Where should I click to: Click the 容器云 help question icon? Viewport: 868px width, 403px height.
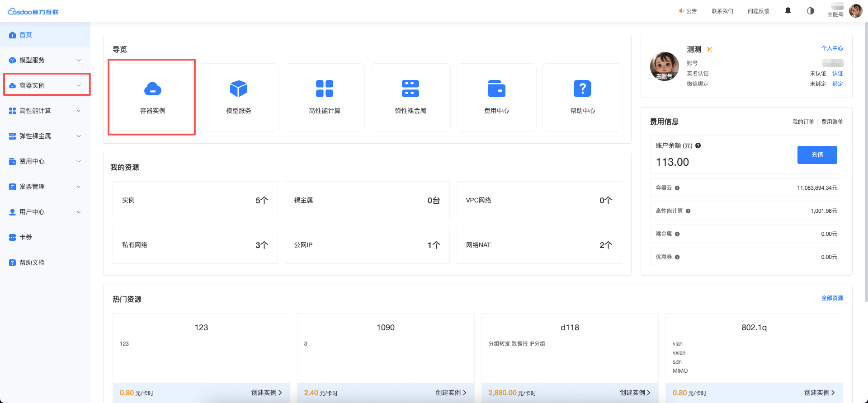(x=677, y=188)
